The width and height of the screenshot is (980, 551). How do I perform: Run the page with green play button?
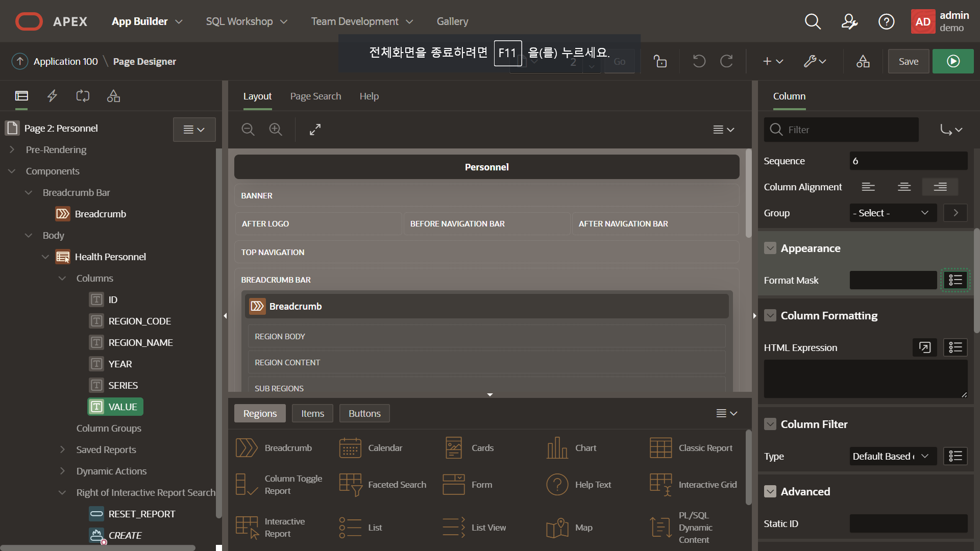(953, 61)
